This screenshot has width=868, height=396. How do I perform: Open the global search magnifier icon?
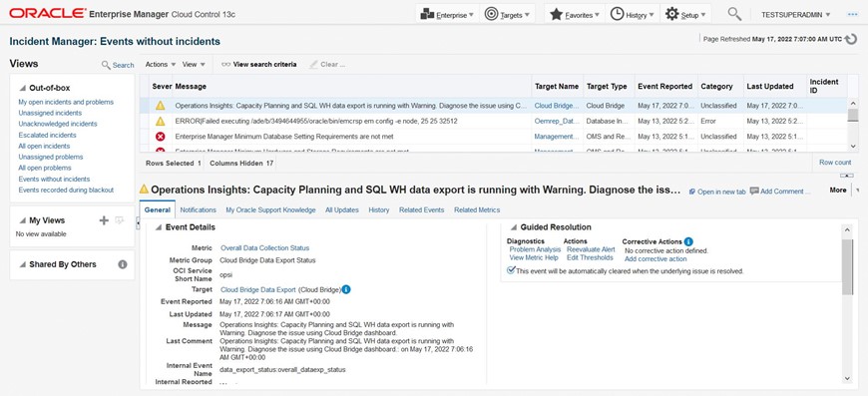coord(734,14)
